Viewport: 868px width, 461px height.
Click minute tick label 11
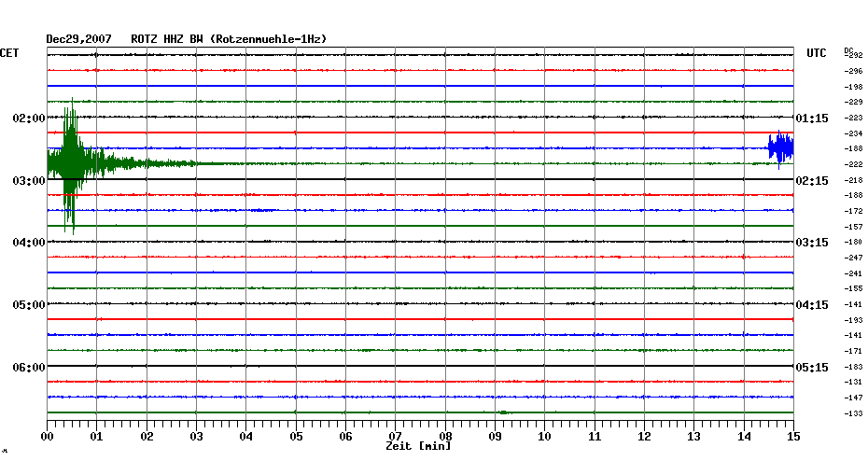[595, 436]
